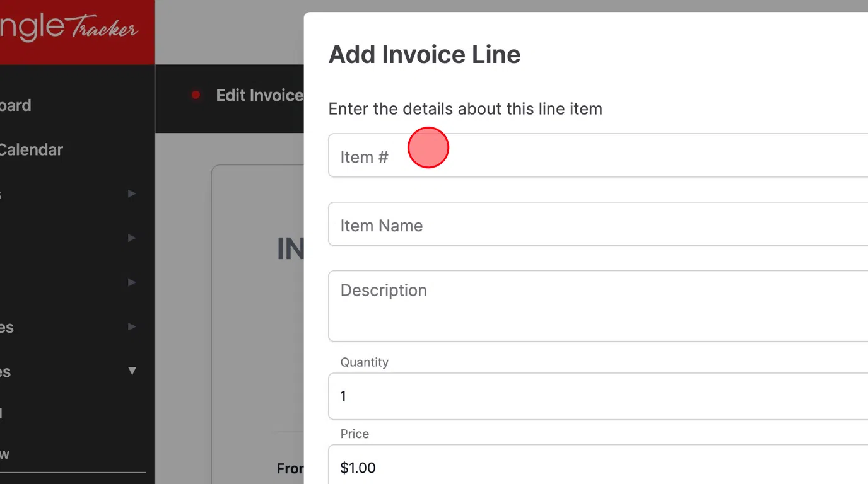Click the Quantity field showing 1
Viewport: 868px width, 484px height.
tap(598, 396)
